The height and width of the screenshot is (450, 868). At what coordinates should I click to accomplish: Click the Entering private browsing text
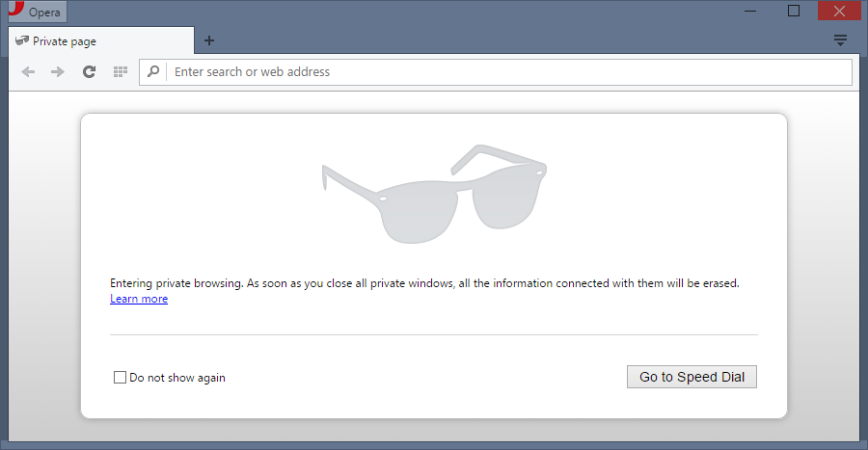(424, 283)
